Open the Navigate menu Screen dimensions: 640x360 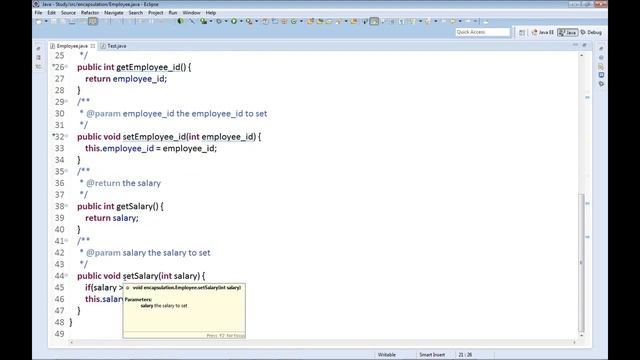(x=114, y=13)
